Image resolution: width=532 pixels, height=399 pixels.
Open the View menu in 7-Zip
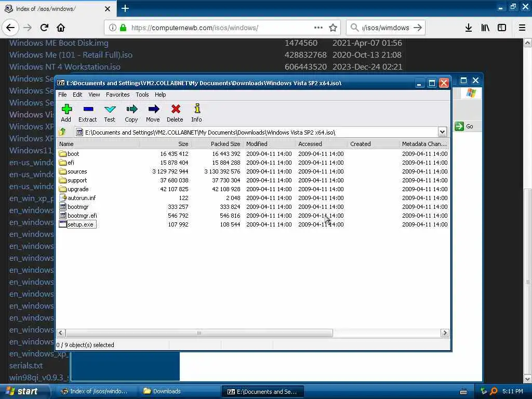coord(94,95)
